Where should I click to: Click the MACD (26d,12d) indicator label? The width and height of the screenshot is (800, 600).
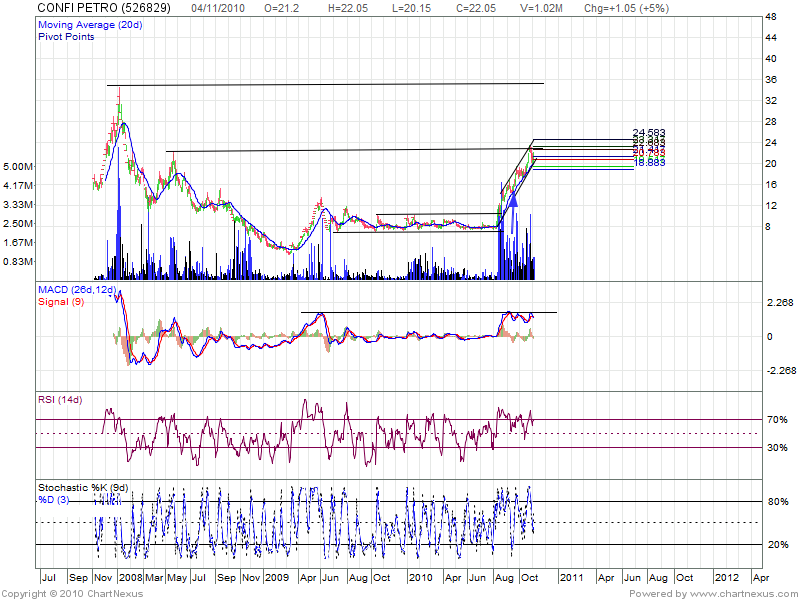click(78, 290)
